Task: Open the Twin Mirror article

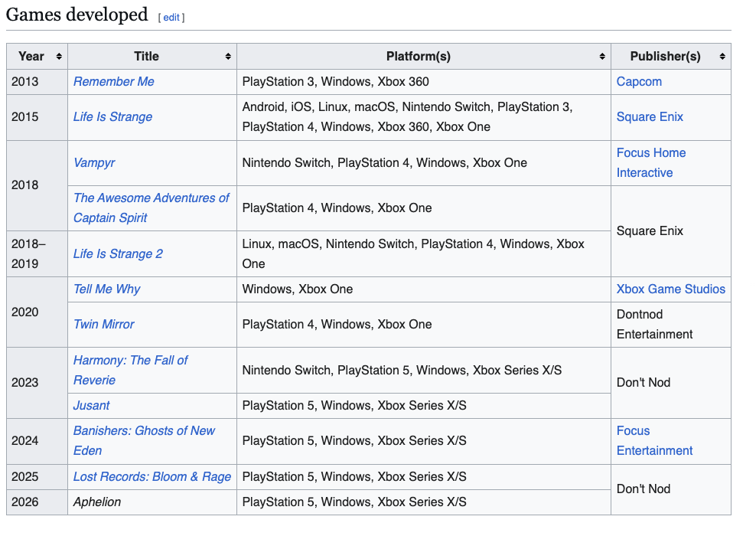Action: (x=103, y=325)
